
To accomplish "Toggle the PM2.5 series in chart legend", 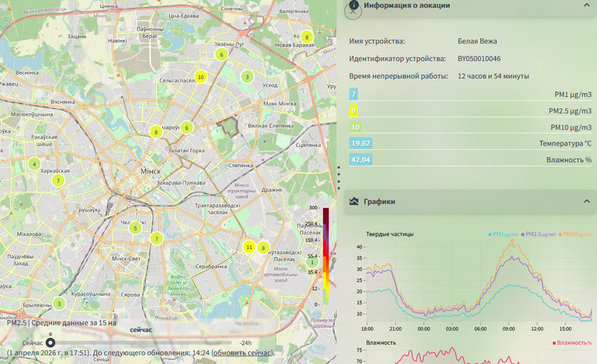I will [541, 234].
